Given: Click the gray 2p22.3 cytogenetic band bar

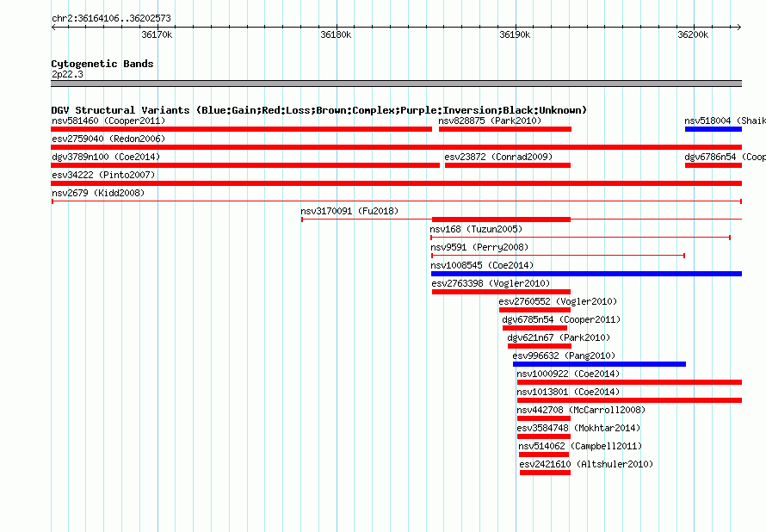Looking at the screenshot, I should pos(396,84).
